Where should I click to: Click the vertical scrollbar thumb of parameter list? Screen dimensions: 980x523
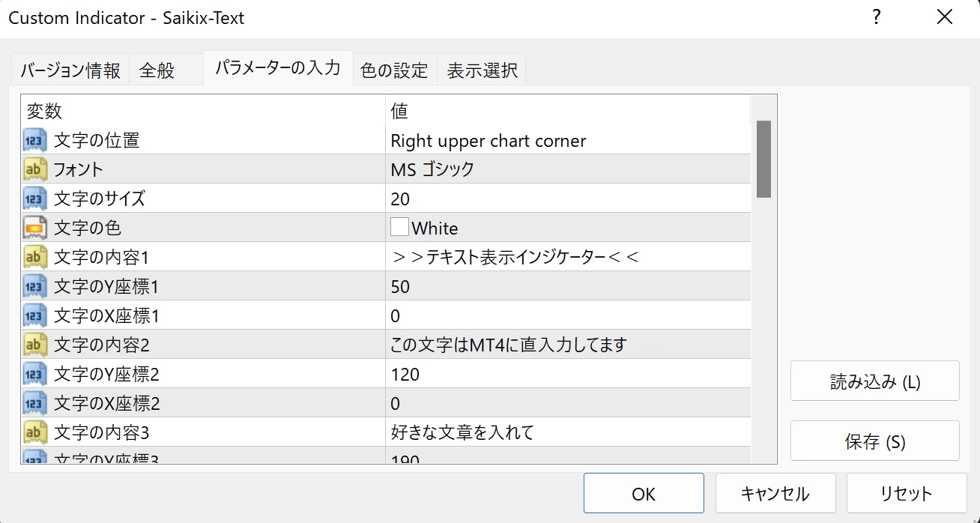763,159
